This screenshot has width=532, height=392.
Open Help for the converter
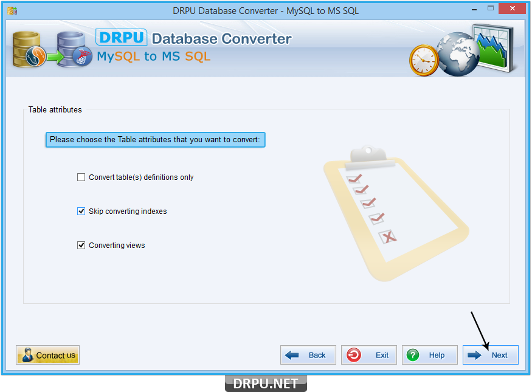(429, 355)
